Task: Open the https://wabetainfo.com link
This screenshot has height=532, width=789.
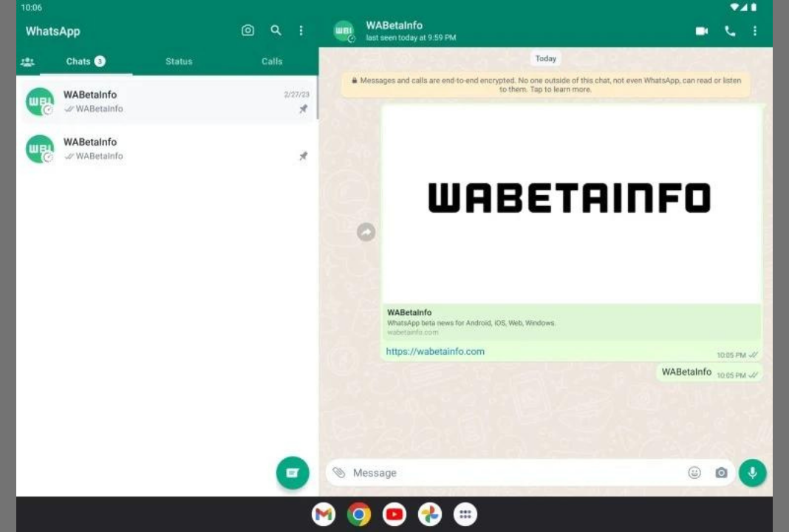Action: [435, 351]
